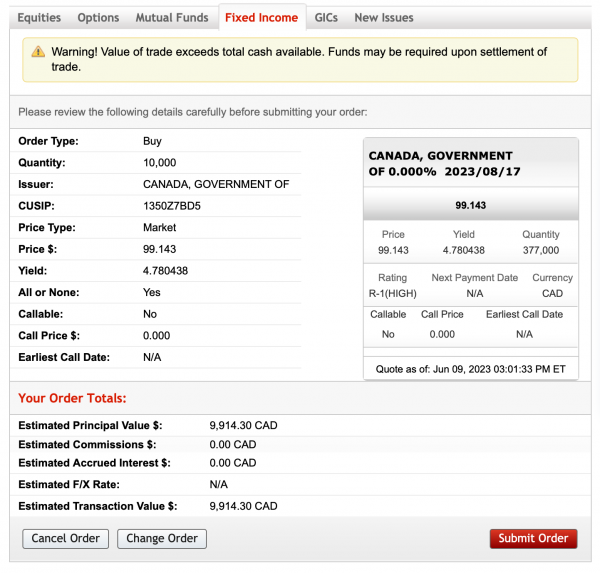Open the Mutual Funds tab

172,18
